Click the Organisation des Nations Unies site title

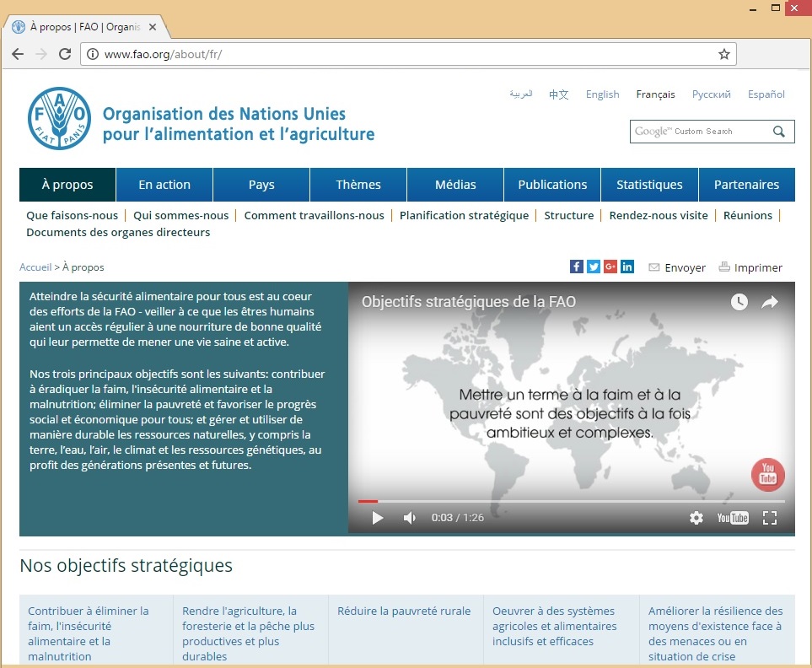coord(239,124)
